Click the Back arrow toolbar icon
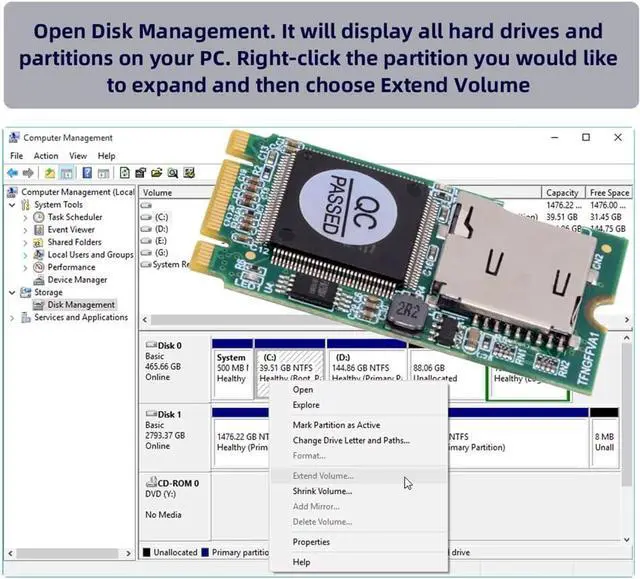Viewport: 640px width, 579px height. 13,173
